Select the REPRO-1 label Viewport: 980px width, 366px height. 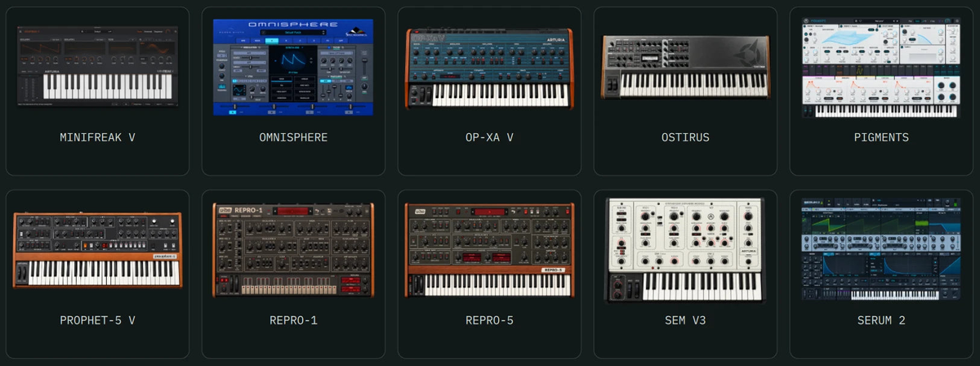pos(293,320)
